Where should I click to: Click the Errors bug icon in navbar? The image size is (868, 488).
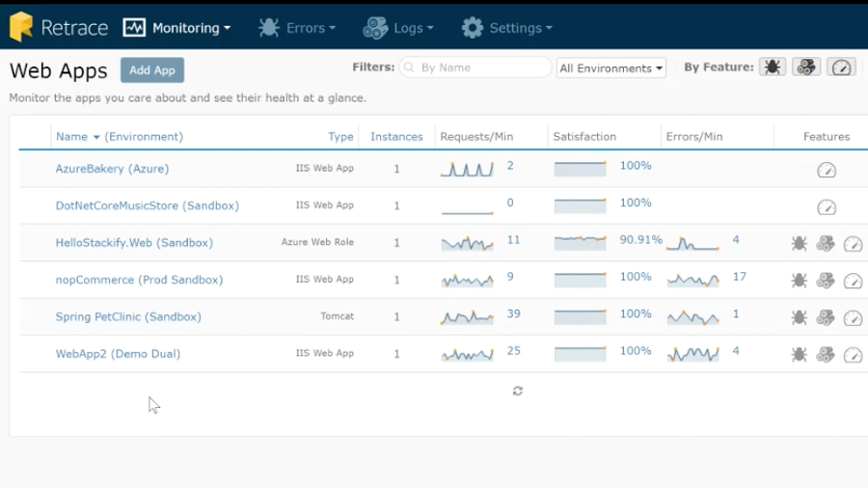coord(269,28)
